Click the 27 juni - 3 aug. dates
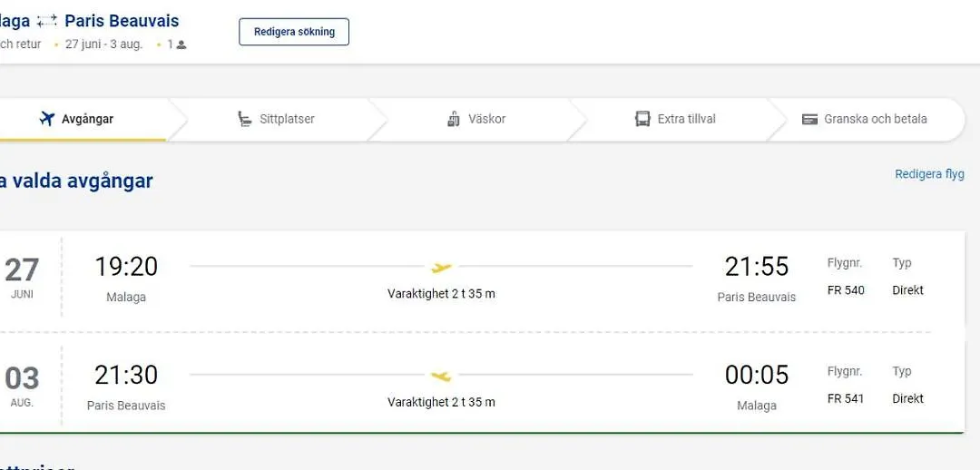The height and width of the screenshot is (470, 980). 103,44
